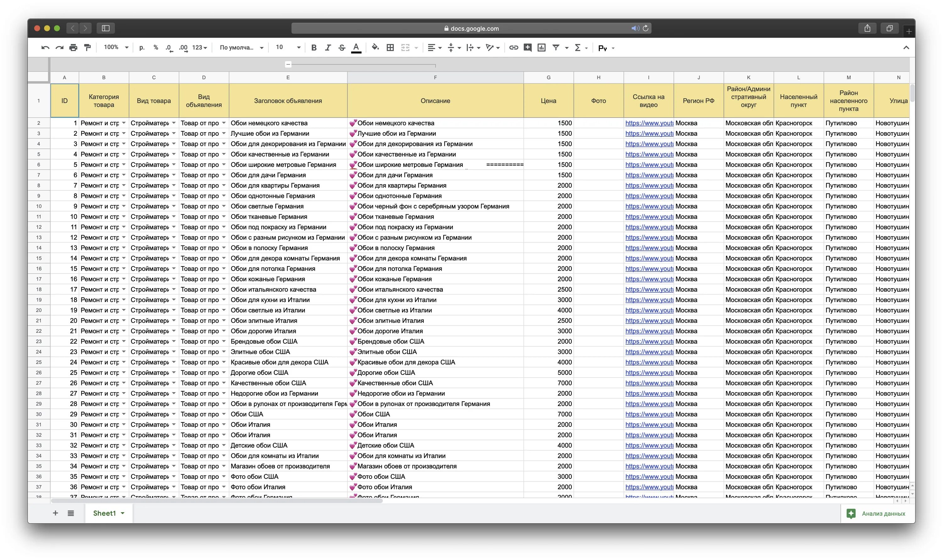The image size is (943, 560).
Task: Click the redo icon
Action: click(x=59, y=47)
